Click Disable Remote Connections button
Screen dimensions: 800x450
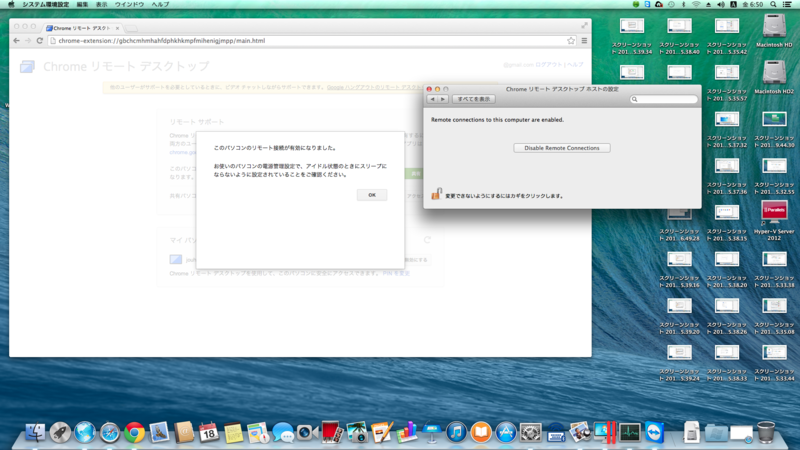coord(562,148)
